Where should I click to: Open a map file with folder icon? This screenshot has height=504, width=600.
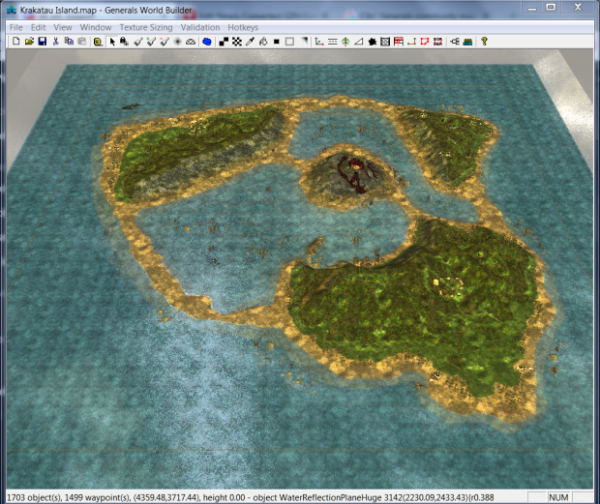point(29,41)
